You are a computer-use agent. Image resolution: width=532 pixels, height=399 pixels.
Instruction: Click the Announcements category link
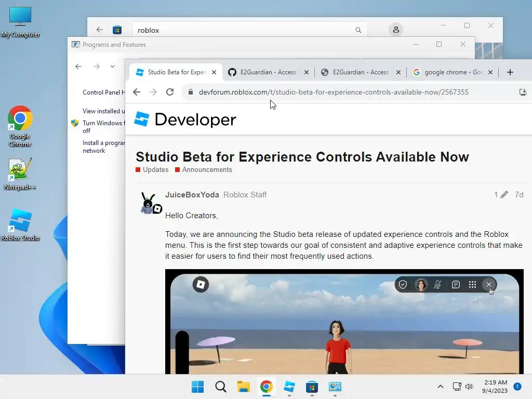(204, 170)
